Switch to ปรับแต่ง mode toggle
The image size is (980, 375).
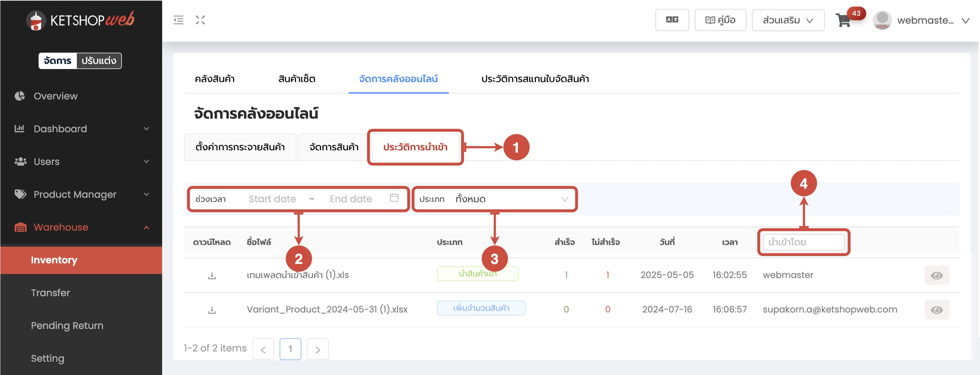pyautogui.click(x=99, y=61)
